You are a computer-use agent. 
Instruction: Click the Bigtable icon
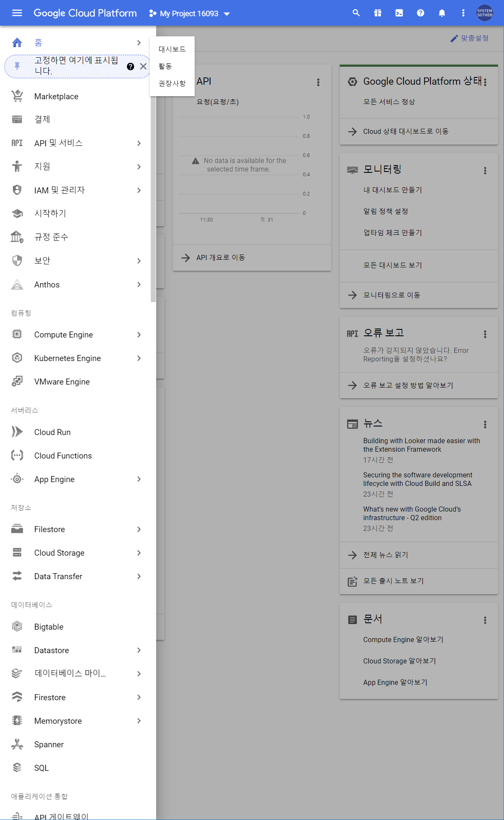17,627
